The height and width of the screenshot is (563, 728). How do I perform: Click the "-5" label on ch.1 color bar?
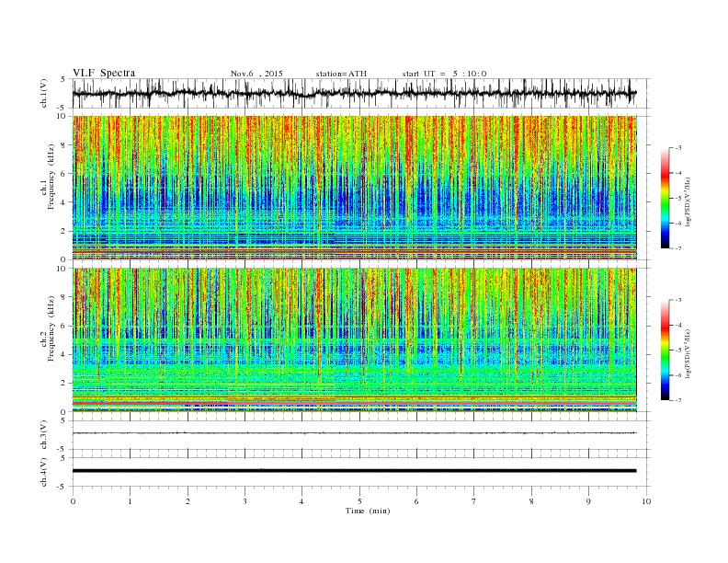click(677, 198)
